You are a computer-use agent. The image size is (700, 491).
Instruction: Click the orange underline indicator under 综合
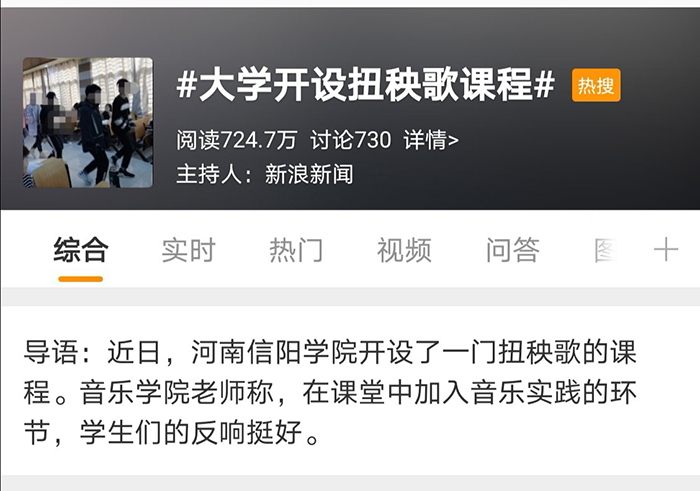(81, 279)
